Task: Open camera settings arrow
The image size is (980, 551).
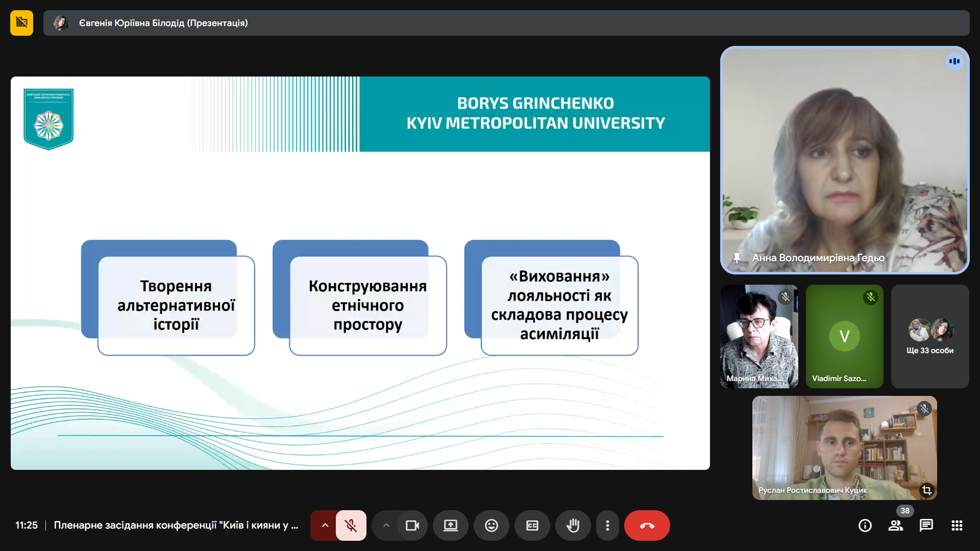Action: (386, 525)
